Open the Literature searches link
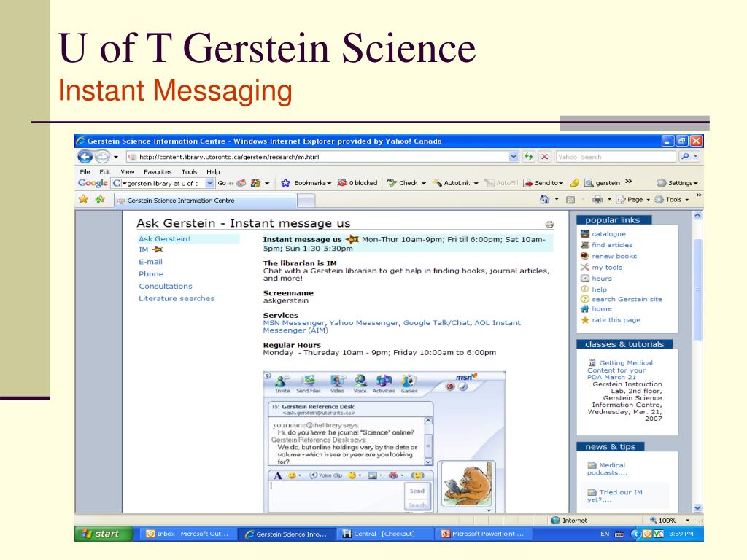747x560 pixels. tap(177, 298)
